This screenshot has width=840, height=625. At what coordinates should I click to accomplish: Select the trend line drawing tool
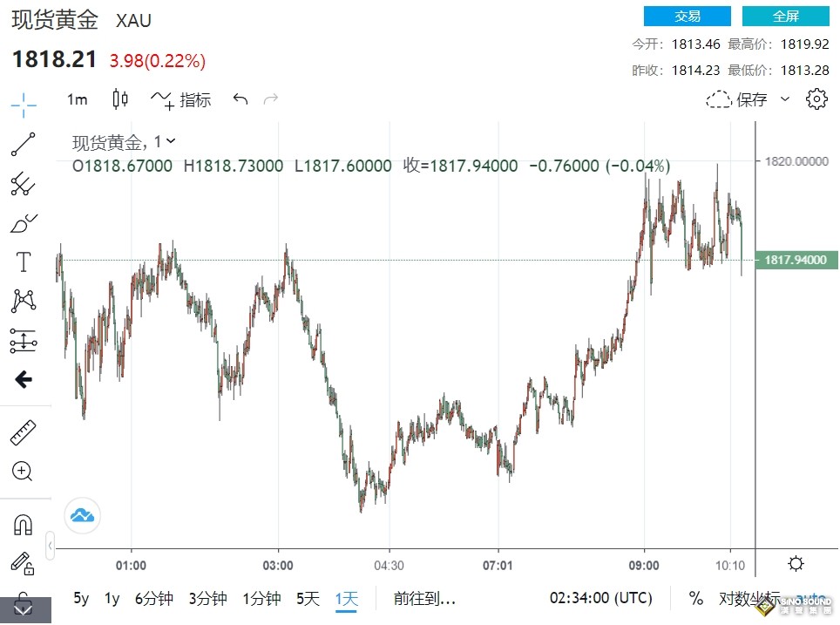tap(24, 145)
